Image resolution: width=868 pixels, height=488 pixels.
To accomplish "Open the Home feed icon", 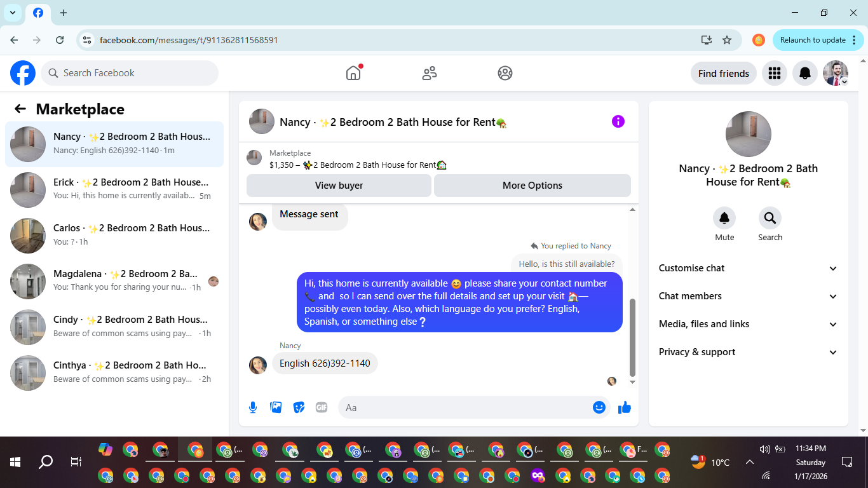I will pos(353,73).
